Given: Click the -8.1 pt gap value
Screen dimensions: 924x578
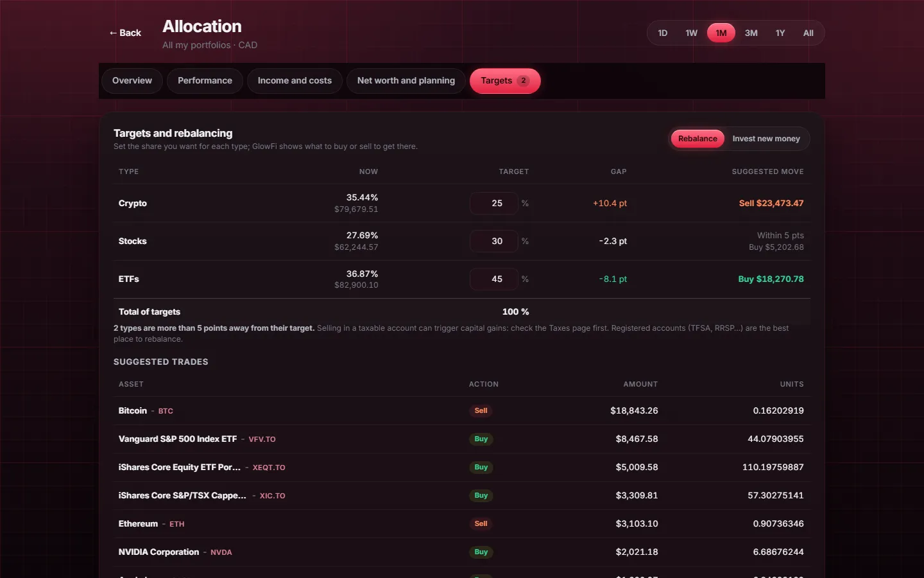Looking at the screenshot, I should click(613, 279).
